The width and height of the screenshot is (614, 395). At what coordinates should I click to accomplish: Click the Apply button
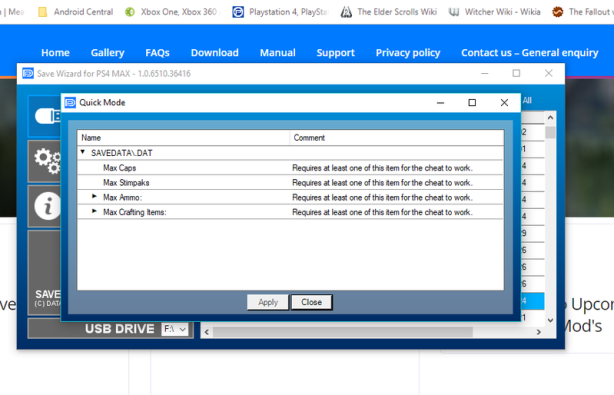(x=268, y=302)
